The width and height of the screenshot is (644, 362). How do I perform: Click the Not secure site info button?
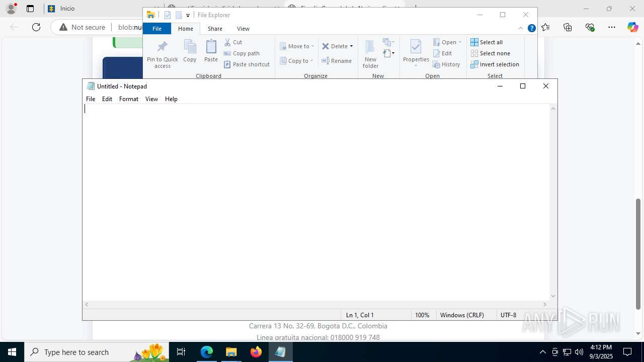coord(83,27)
